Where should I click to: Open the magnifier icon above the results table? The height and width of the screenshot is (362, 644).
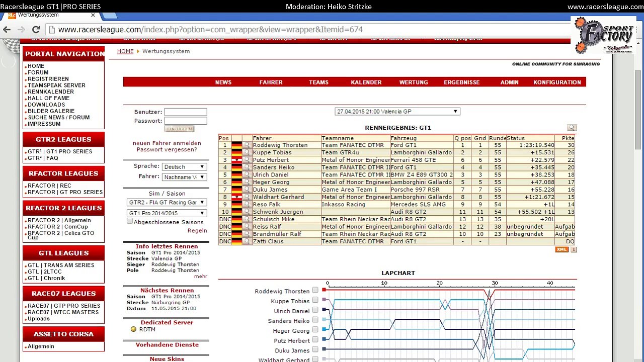click(572, 128)
